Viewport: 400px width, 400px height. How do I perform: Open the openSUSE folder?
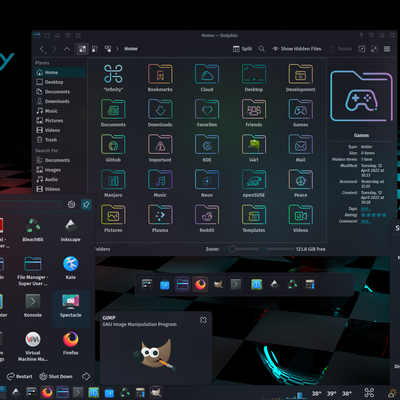click(254, 183)
